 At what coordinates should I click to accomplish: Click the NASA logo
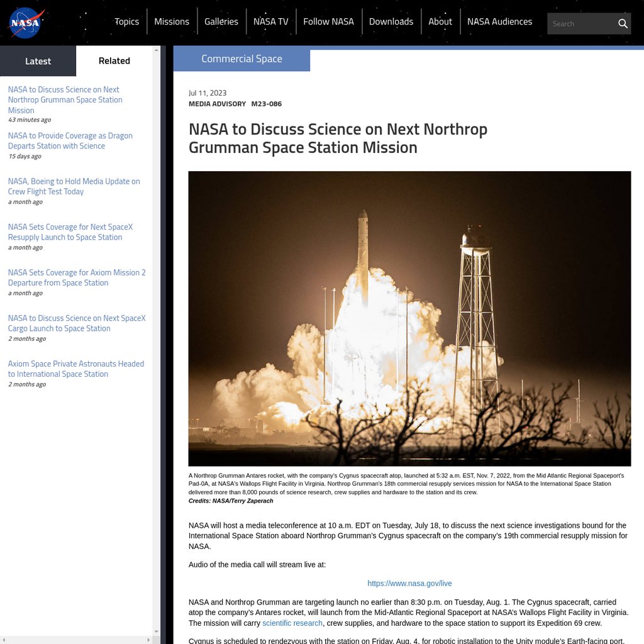[x=26, y=23]
